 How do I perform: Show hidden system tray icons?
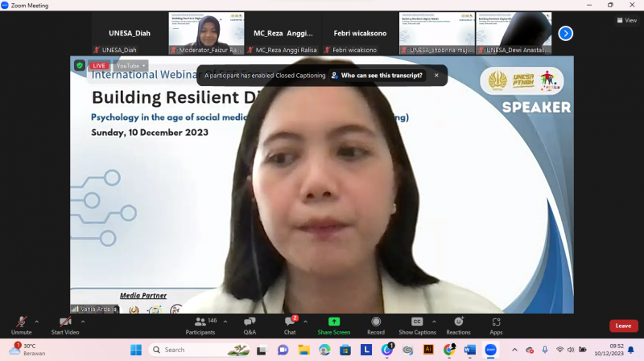(514, 350)
